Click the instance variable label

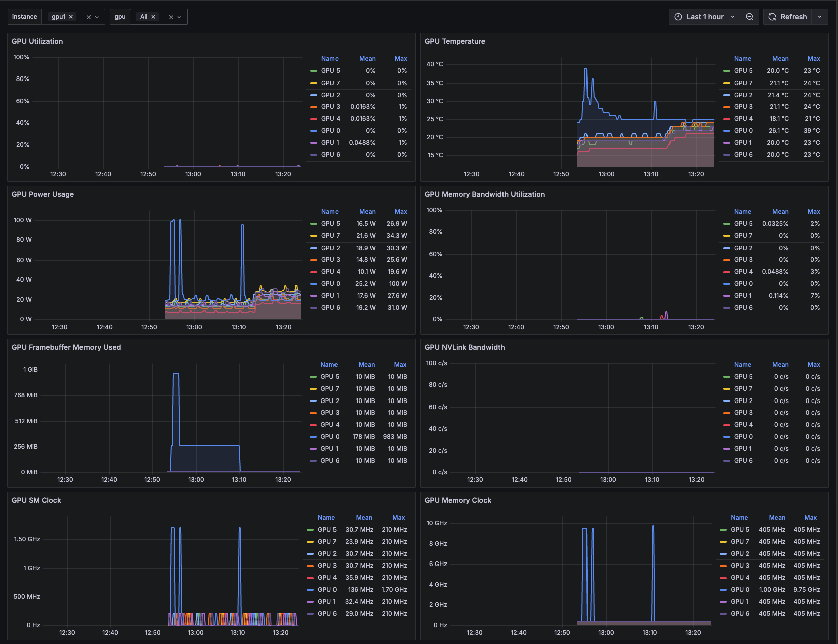pyautogui.click(x=24, y=16)
